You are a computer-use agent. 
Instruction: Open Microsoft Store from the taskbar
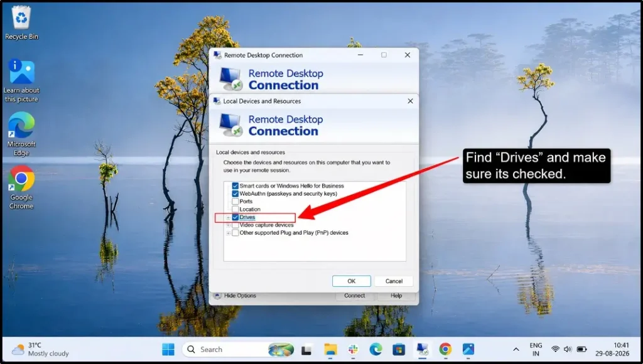(399, 350)
